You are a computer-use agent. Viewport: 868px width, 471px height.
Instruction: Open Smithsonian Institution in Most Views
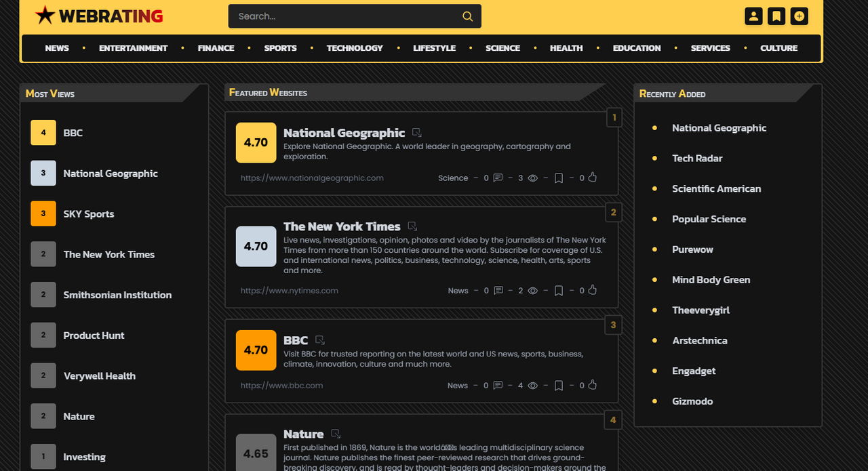pos(117,295)
